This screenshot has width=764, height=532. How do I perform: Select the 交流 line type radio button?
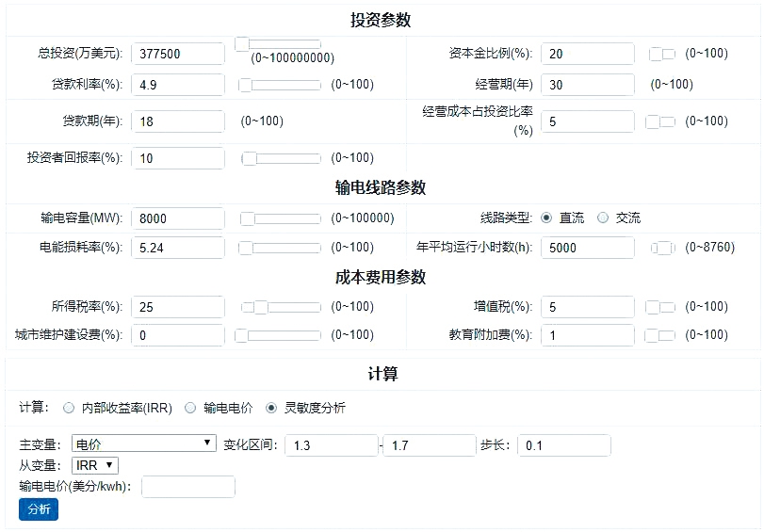603,218
